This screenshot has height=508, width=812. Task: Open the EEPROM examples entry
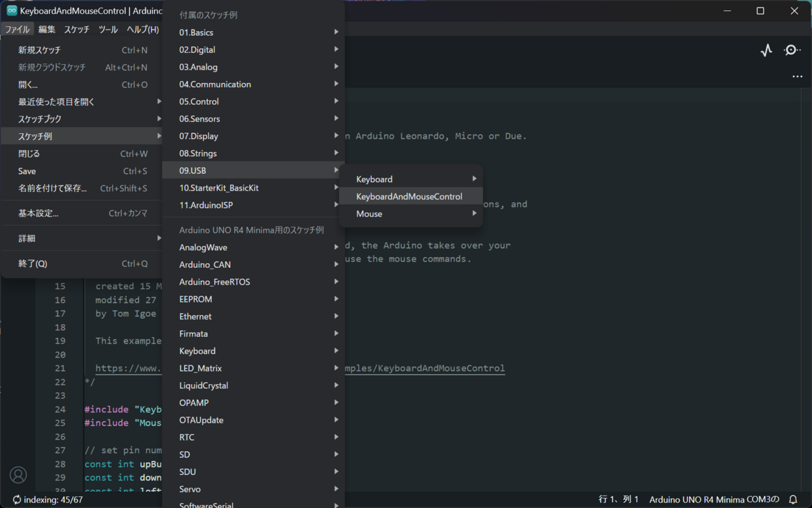pos(254,299)
